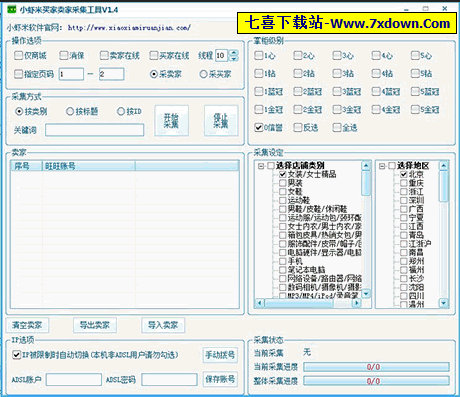460x397 pixels.
Task: Choose 按标题 collection method
Action: pyautogui.click(x=70, y=111)
